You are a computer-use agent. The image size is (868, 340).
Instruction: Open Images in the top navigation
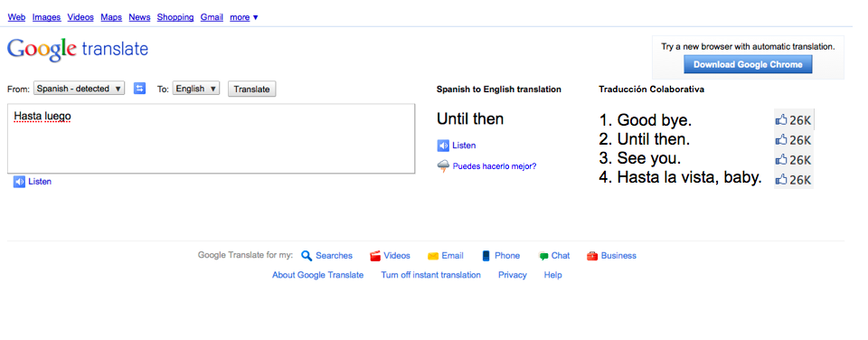(46, 17)
